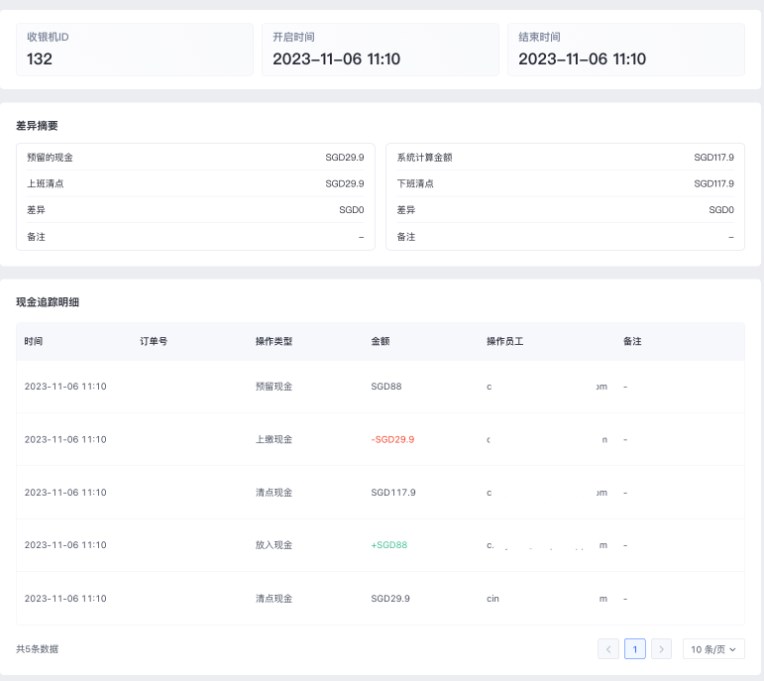Click the green +SGD88 amount
The width and height of the screenshot is (764, 681).
click(x=389, y=545)
